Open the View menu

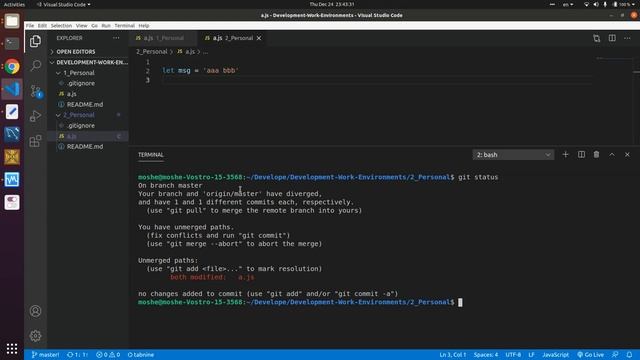82,25
